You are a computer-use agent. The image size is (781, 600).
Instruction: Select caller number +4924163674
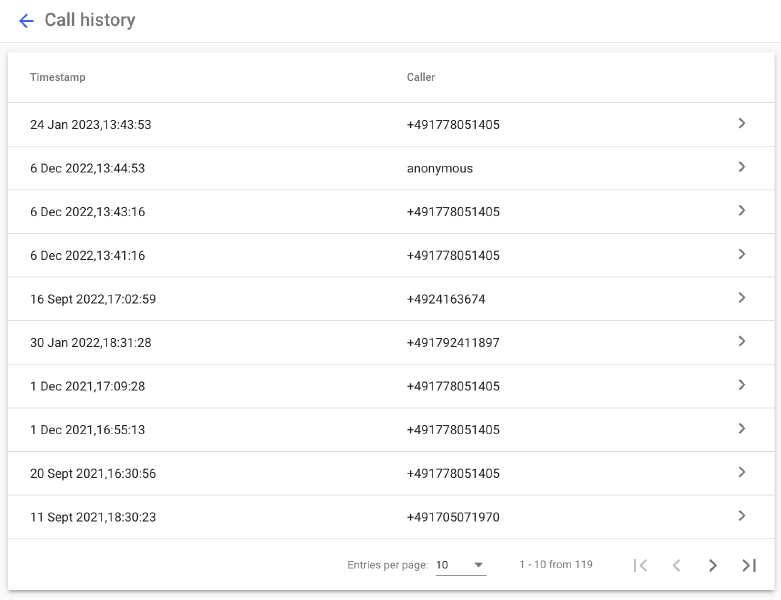446,299
